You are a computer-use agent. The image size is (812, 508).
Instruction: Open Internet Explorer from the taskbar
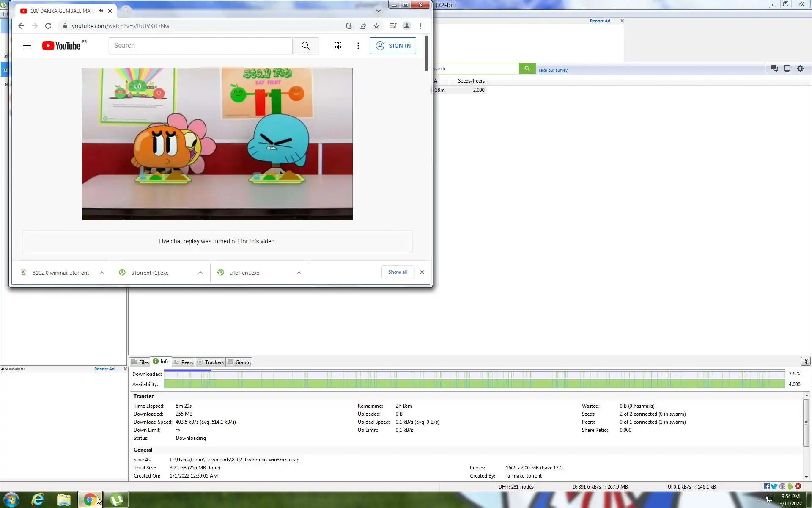38,500
